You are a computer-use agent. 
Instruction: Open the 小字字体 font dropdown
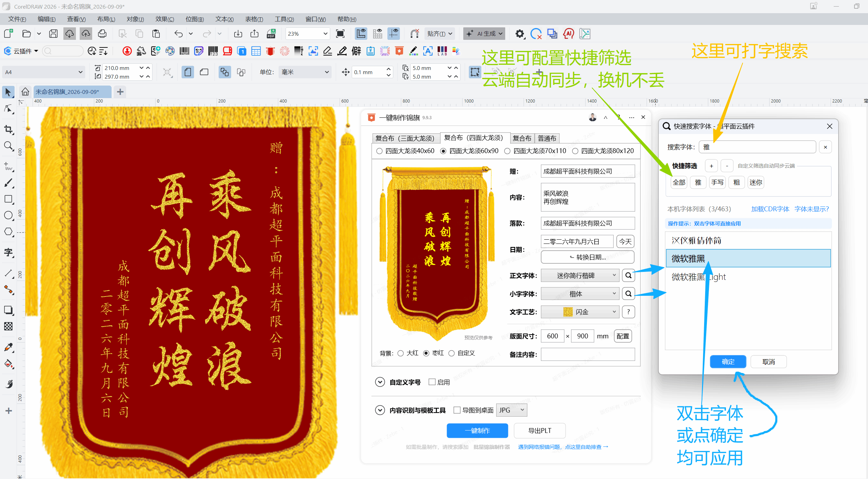[x=580, y=294]
